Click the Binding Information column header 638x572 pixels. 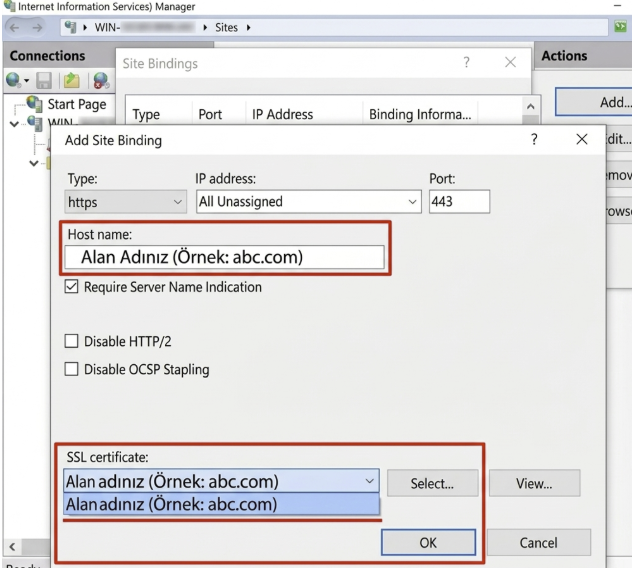(420, 114)
